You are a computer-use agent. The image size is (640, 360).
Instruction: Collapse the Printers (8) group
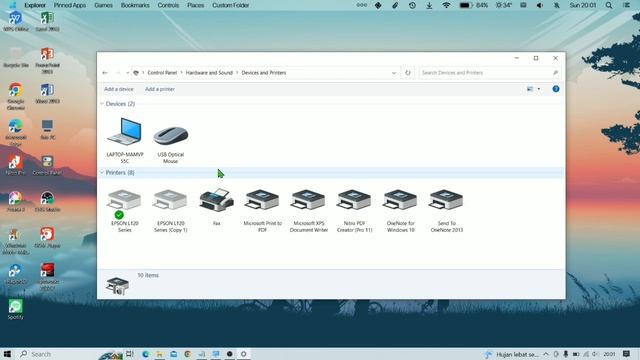click(102, 173)
